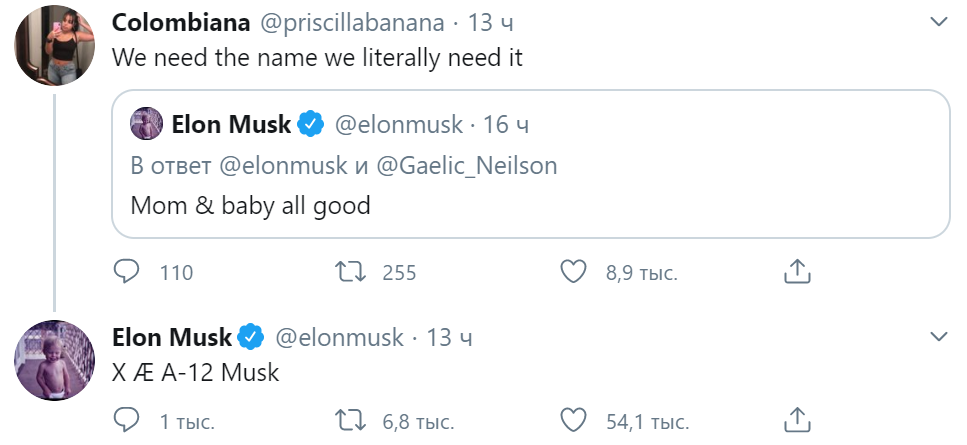
Task: Open the quoted tweet 'Mom & baby all good'
Action: click(530, 164)
